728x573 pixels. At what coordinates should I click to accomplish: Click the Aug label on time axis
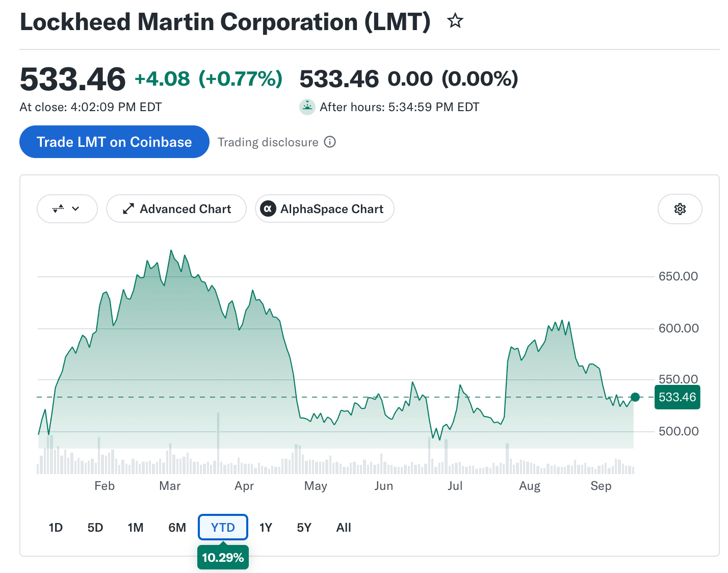pyautogui.click(x=530, y=486)
